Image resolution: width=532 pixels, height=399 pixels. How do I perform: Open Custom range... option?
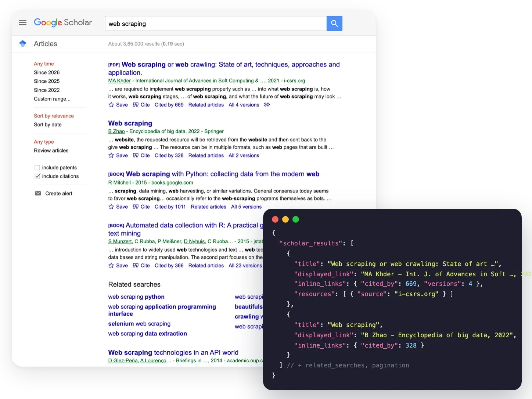click(52, 99)
